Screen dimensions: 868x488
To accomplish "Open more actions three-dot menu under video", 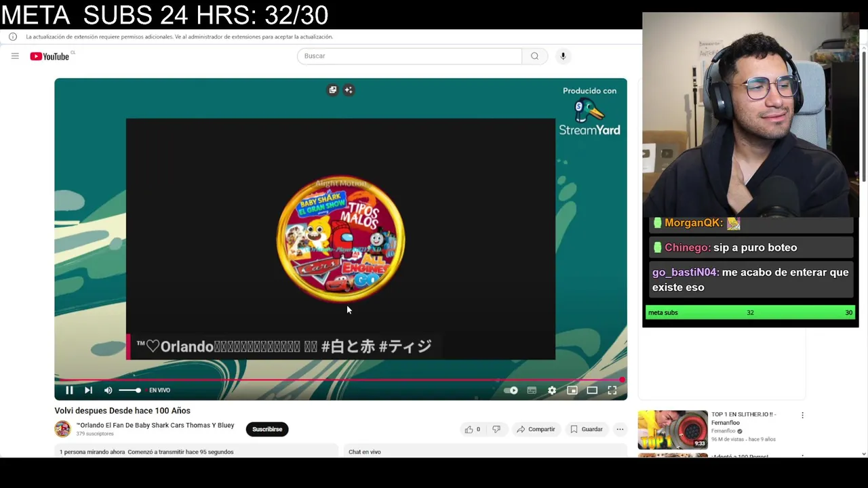I will click(x=620, y=429).
